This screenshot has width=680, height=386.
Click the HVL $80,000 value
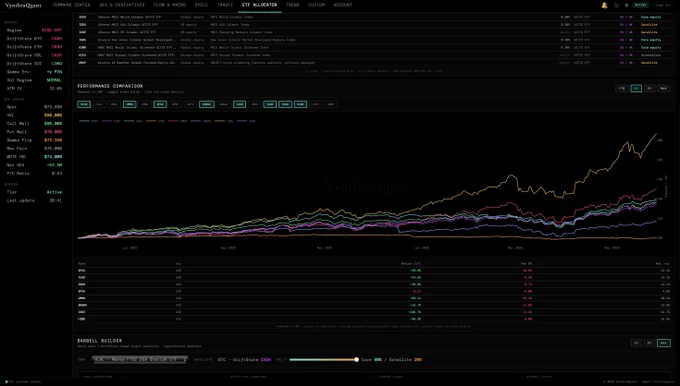[x=53, y=115]
